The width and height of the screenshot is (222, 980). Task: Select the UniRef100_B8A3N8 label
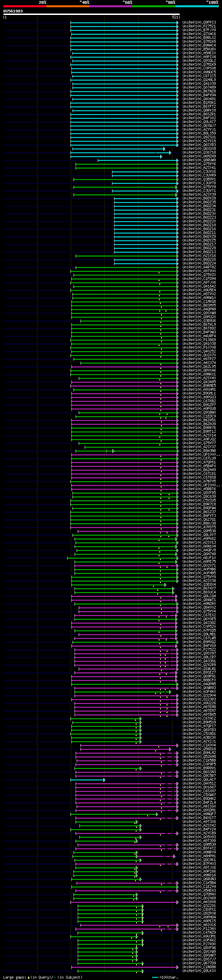tap(199, 451)
